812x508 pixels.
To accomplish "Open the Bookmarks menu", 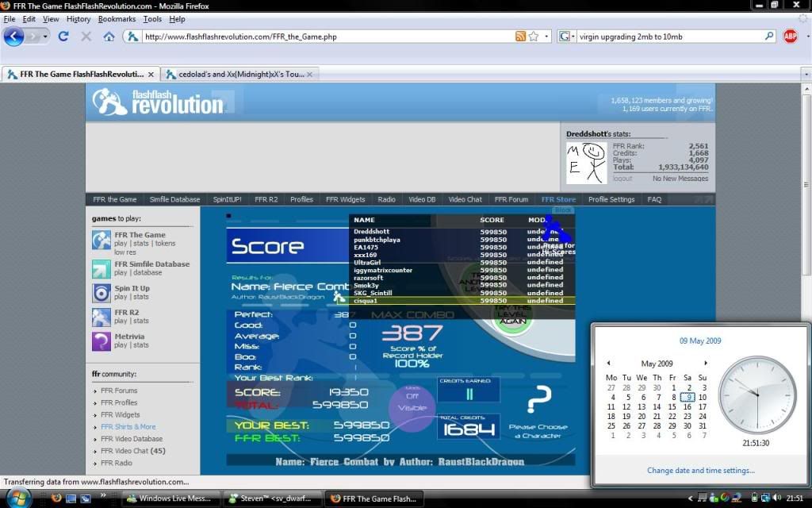I will 117,19.
